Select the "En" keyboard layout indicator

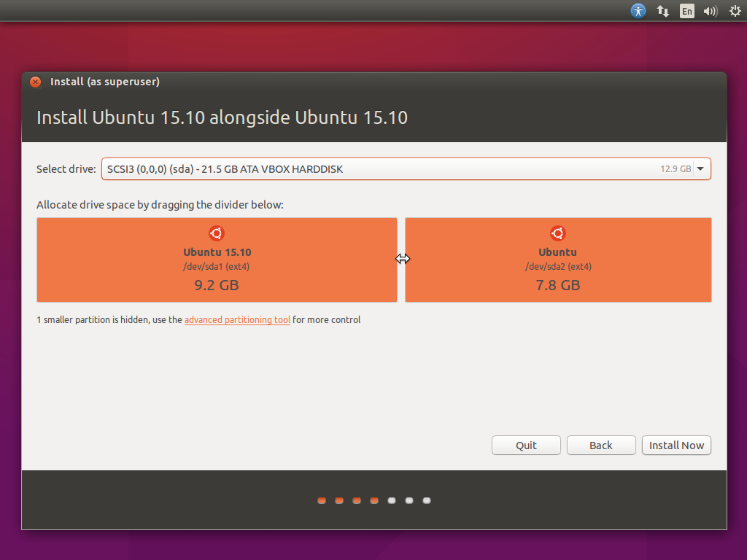click(686, 11)
